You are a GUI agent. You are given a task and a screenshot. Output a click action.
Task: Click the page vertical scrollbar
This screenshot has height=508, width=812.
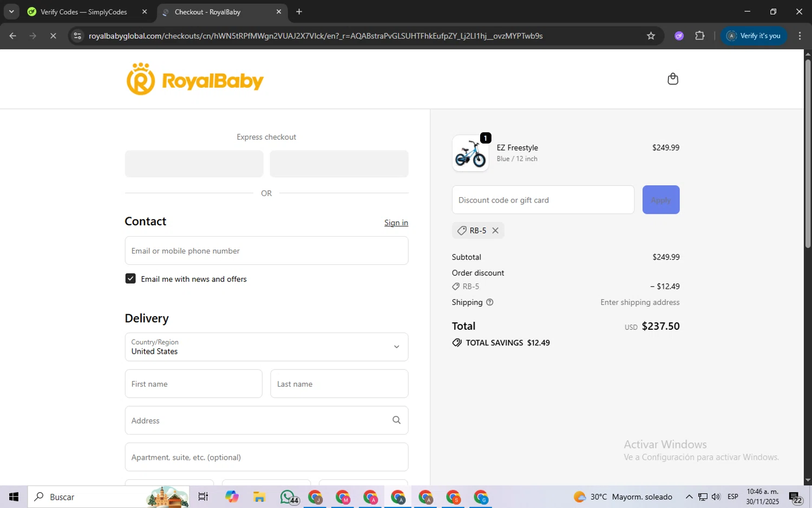pos(808,153)
